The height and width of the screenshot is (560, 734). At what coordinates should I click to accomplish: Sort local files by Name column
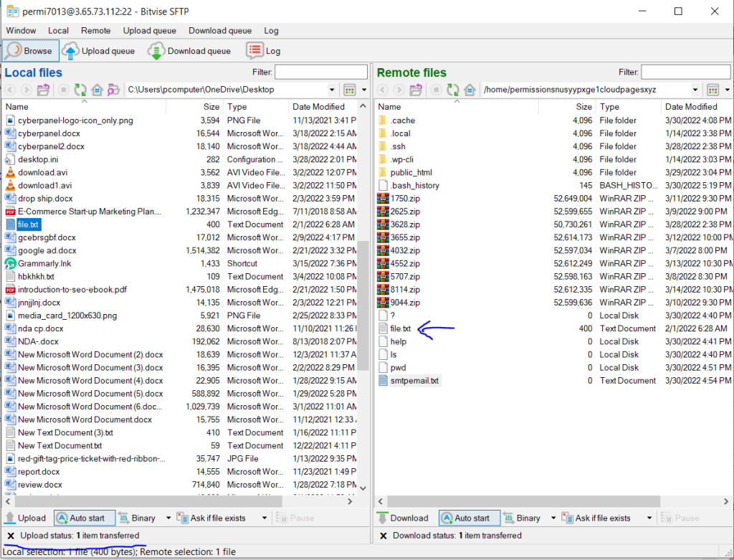(x=85, y=107)
